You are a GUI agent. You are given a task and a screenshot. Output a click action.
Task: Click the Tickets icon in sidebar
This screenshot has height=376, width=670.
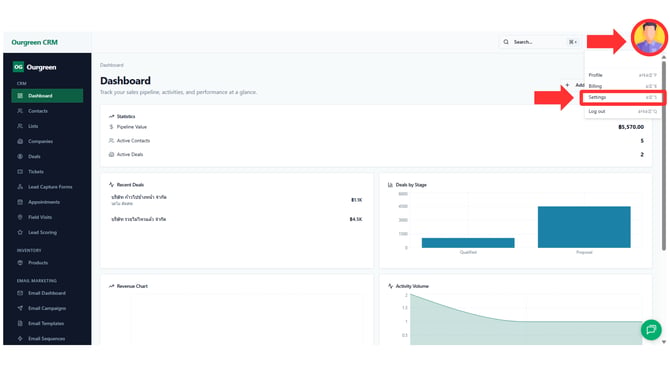pyautogui.click(x=20, y=172)
